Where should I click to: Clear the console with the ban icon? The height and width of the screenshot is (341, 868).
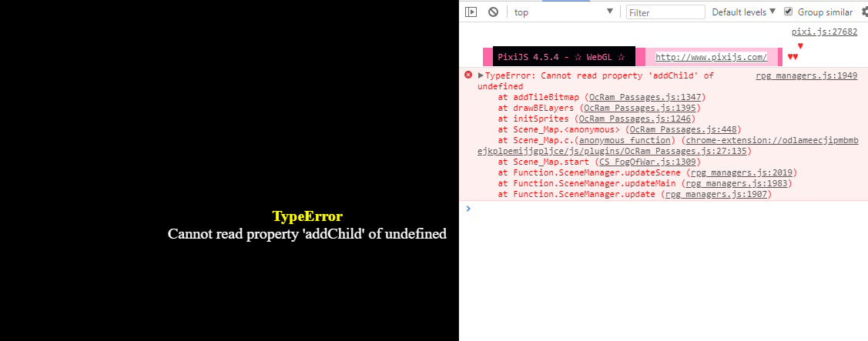click(x=493, y=12)
